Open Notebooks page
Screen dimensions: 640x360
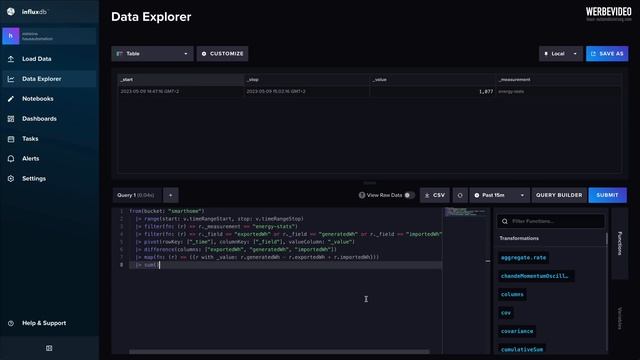coord(49,99)
